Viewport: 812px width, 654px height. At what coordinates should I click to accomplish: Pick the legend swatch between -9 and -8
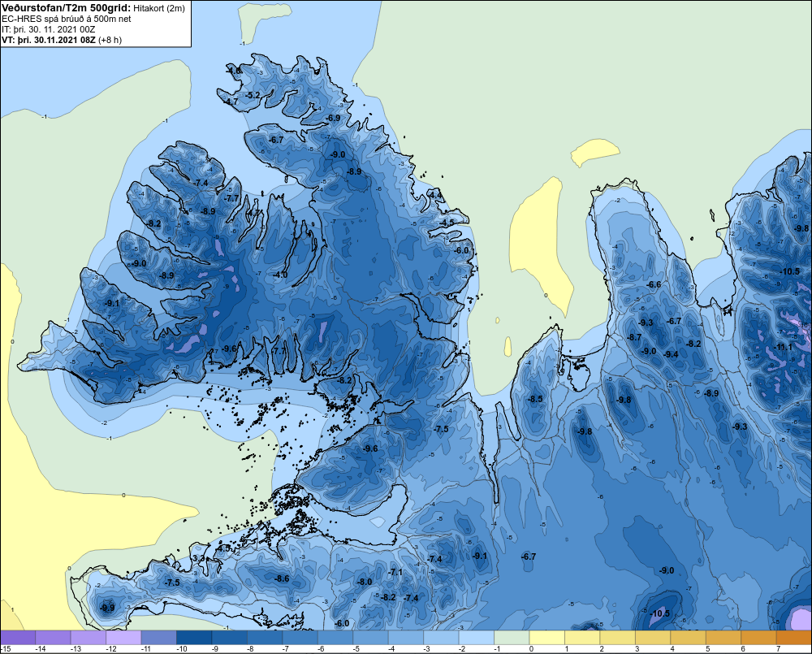click(230, 638)
